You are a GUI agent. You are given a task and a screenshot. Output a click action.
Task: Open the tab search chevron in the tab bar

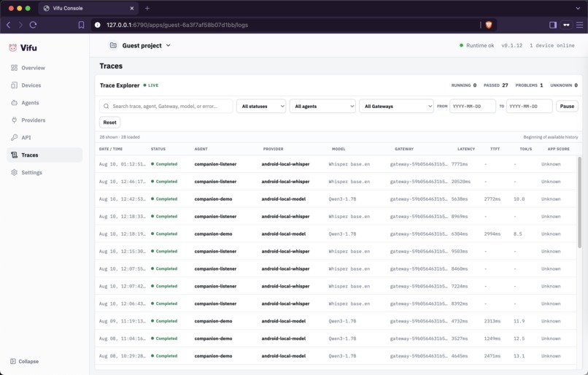pyautogui.click(x=578, y=8)
